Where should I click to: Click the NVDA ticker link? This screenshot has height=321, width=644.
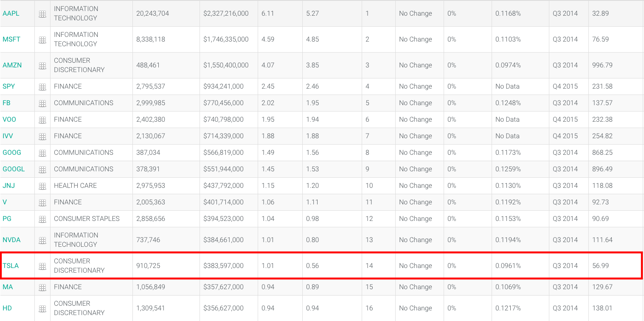click(x=11, y=240)
